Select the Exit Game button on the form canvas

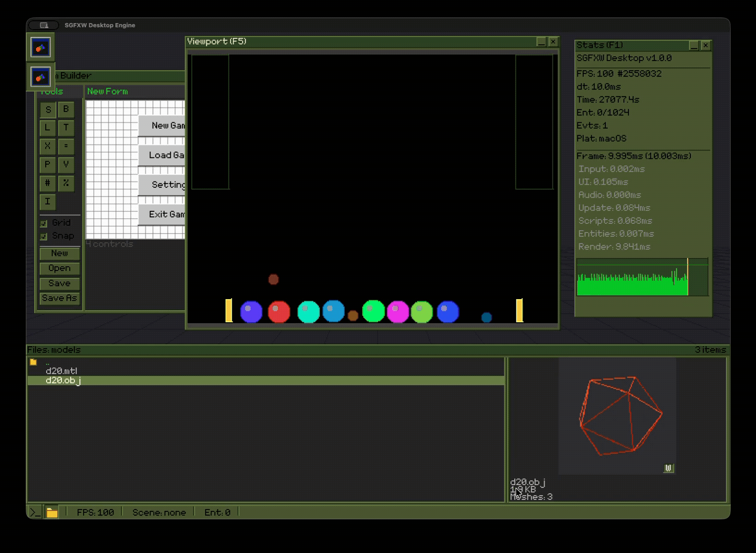[x=162, y=214]
